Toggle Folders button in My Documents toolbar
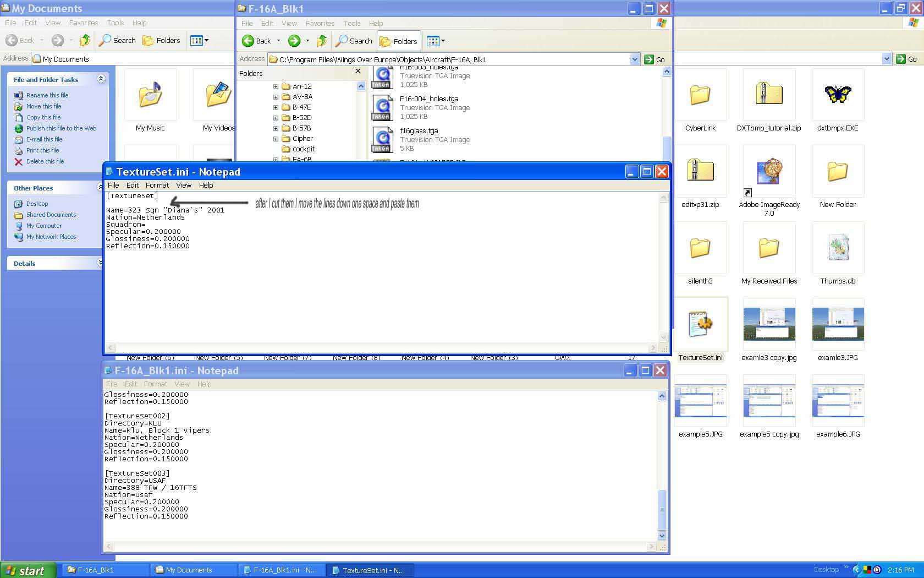 161,40
